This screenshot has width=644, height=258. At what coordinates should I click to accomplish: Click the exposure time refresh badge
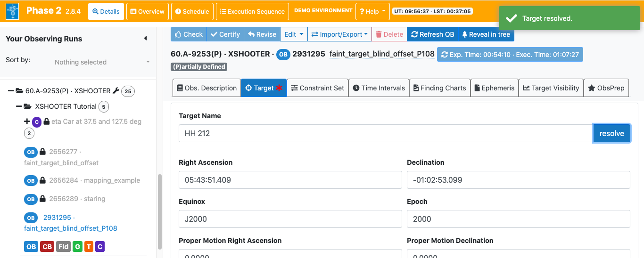pyautogui.click(x=510, y=55)
